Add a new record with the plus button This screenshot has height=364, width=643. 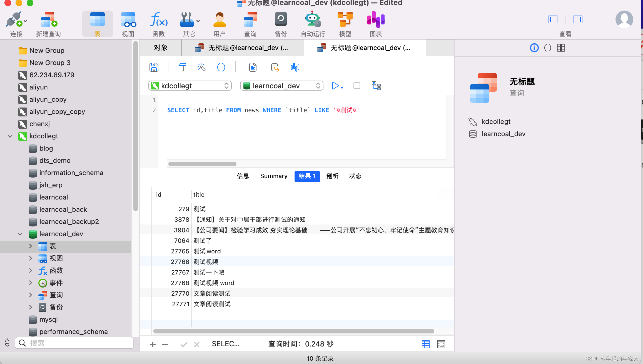tap(153, 344)
